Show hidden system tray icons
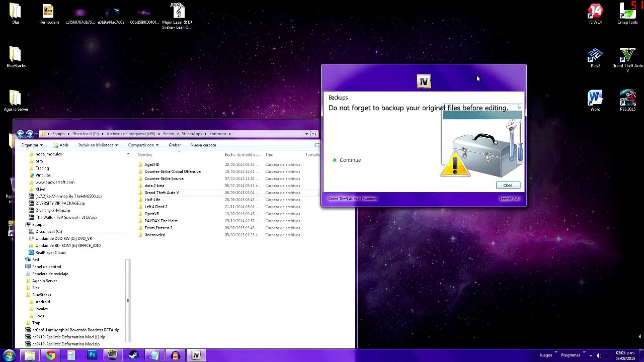 (591, 355)
